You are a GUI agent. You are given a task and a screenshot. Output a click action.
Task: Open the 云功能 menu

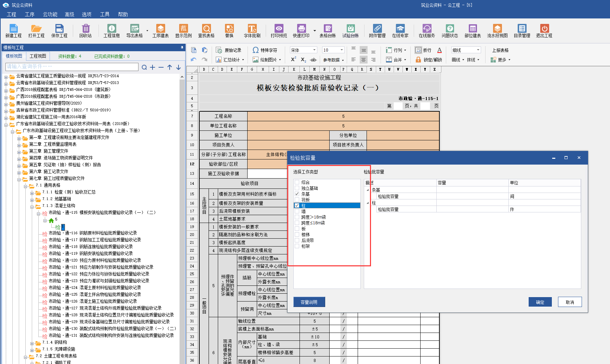pos(50,14)
